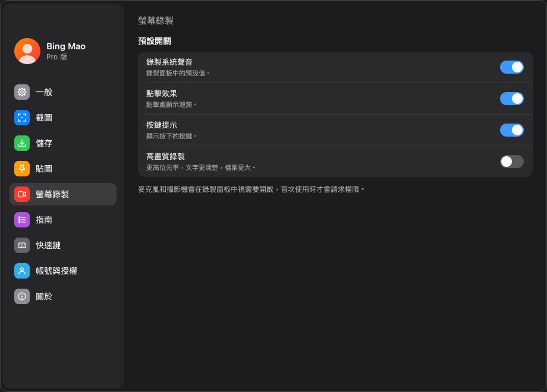Click the 預設開關 heading
Viewport: 547px width, 392px height.
click(x=155, y=41)
